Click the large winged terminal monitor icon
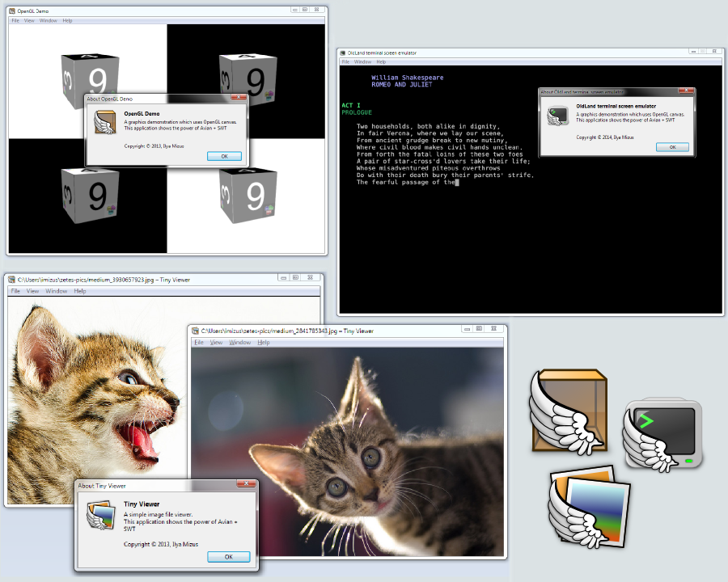728x582 pixels. coord(662,434)
